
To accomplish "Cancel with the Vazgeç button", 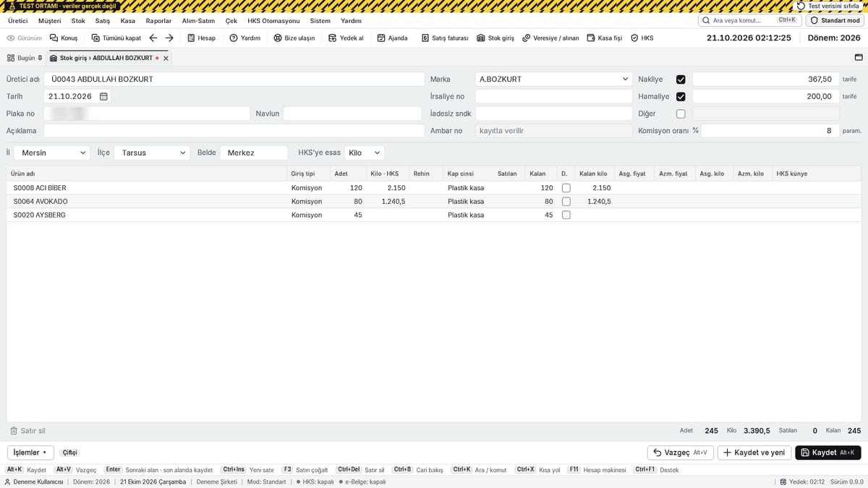I will tap(681, 453).
